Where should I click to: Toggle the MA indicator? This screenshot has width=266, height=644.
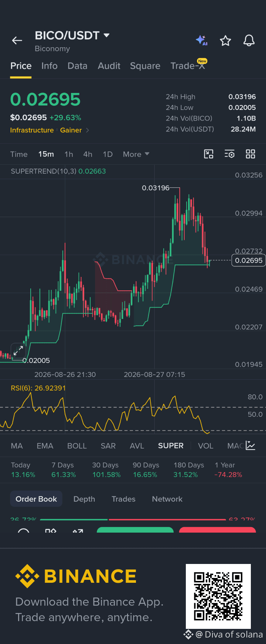click(x=17, y=446)
